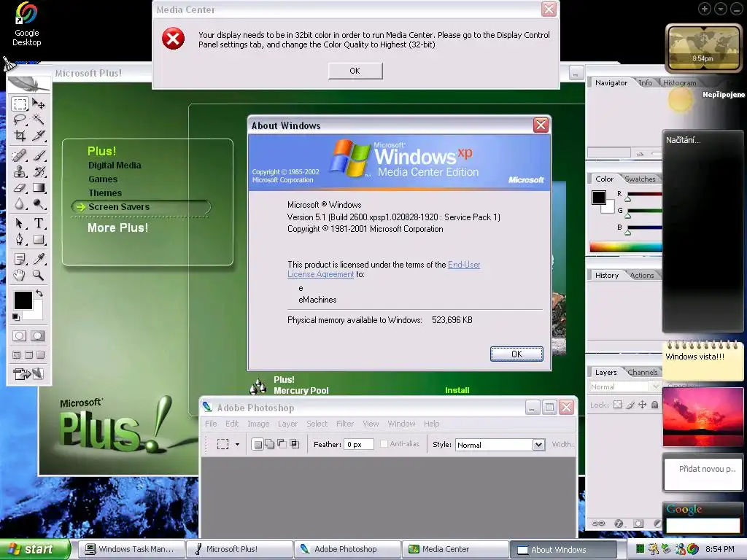Open the End-User License Agreement link
This screenshot has height=560, width=747.
pos(463,264)
